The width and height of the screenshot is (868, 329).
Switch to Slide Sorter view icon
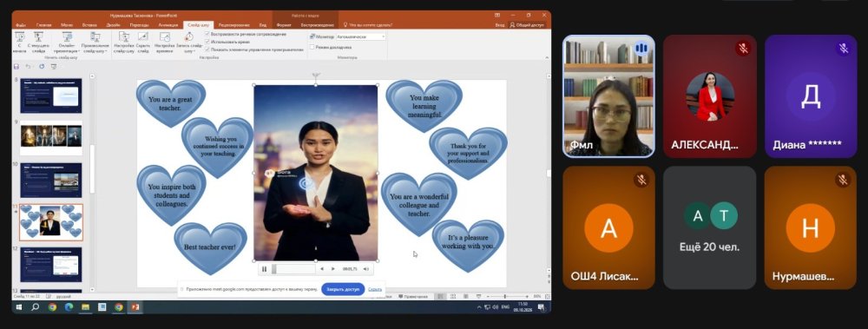(454, 297)
